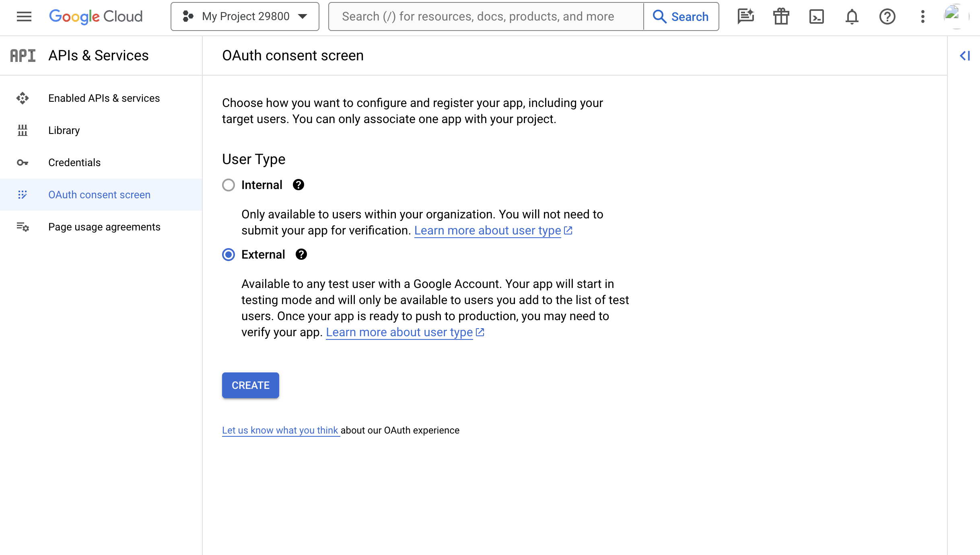Click the Enabled APIs & services icon
This screenshot has height=555, width=980.
[22, 98]
